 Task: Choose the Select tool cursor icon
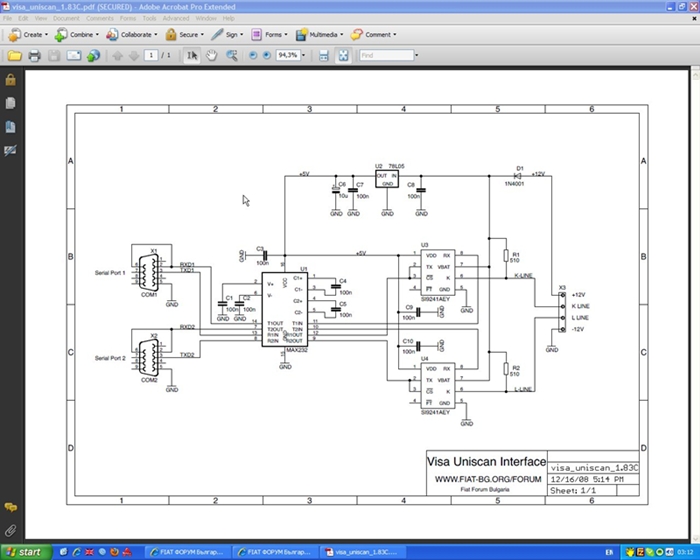[x=192, y=55]
